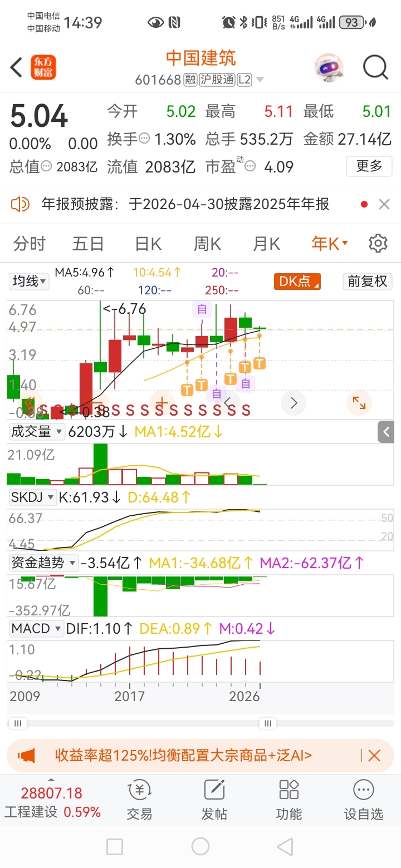Tap the current price 5.04
Screen dimensions: 401x868
point(39,116)
